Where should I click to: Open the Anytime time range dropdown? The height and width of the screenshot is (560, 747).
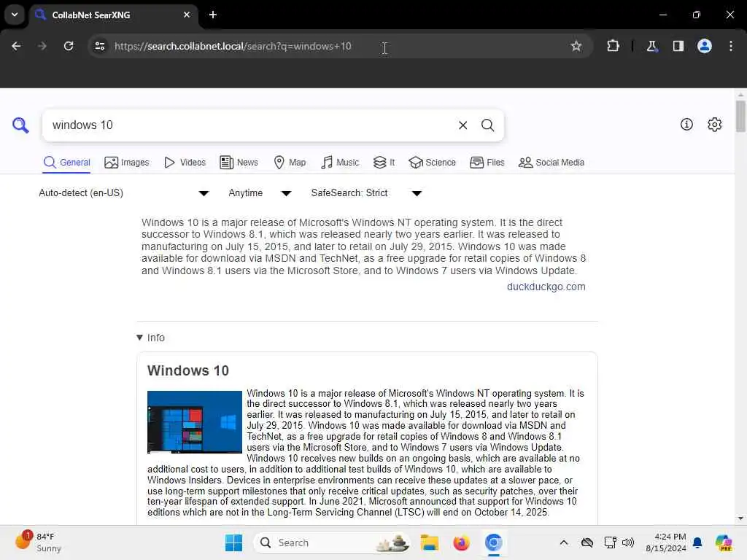click(260, 192)
